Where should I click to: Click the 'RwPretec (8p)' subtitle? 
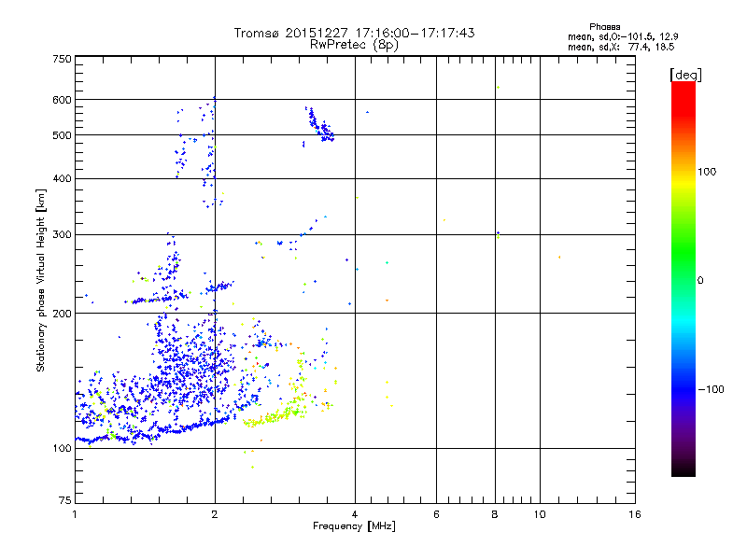pyautogui.click(x=354, y=45)
